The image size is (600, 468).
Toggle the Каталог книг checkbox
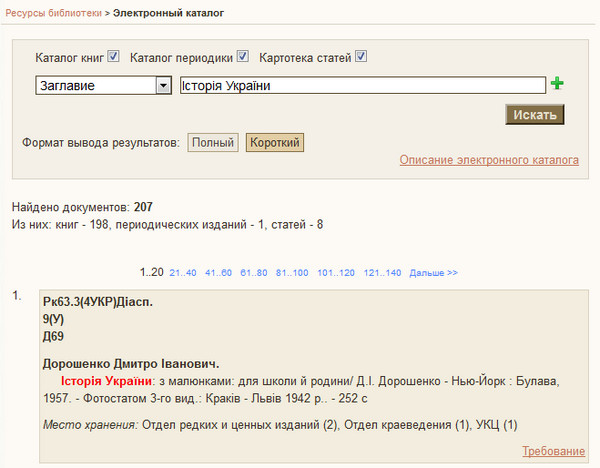point(113,56)
